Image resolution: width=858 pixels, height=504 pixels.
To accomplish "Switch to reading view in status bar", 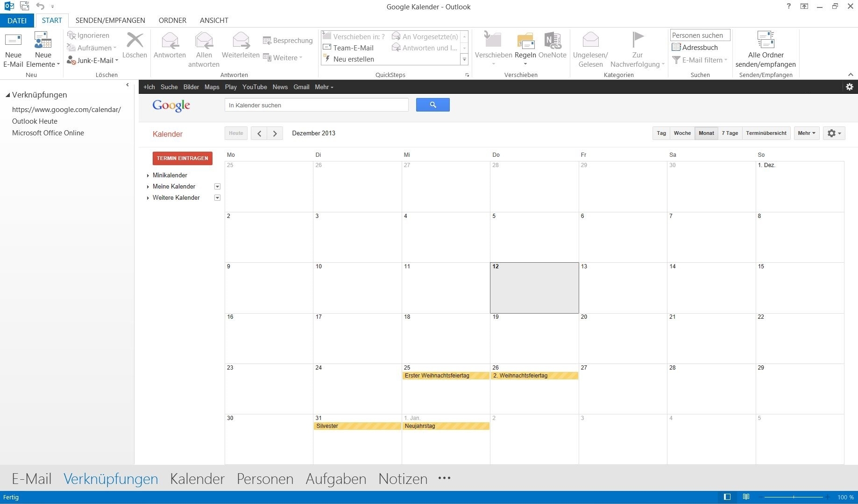I will 746,497.
